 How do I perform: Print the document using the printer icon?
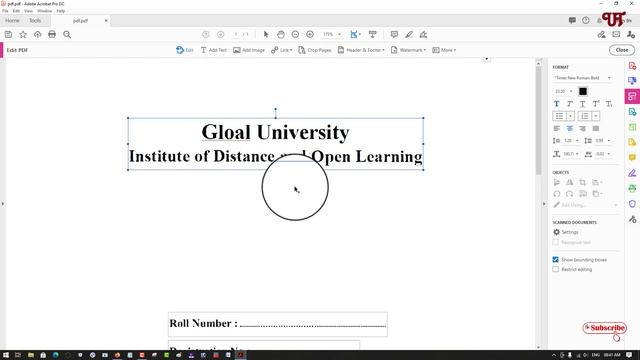52,35
